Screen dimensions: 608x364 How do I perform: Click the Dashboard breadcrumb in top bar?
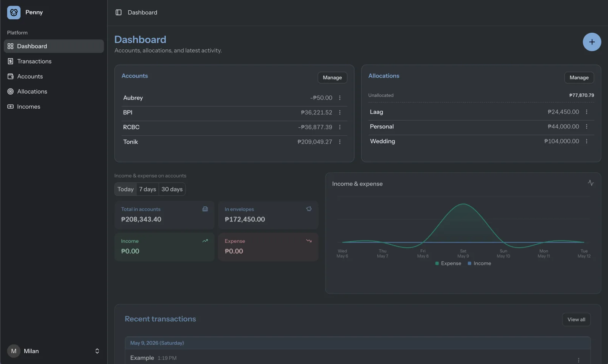pos(142,13)
